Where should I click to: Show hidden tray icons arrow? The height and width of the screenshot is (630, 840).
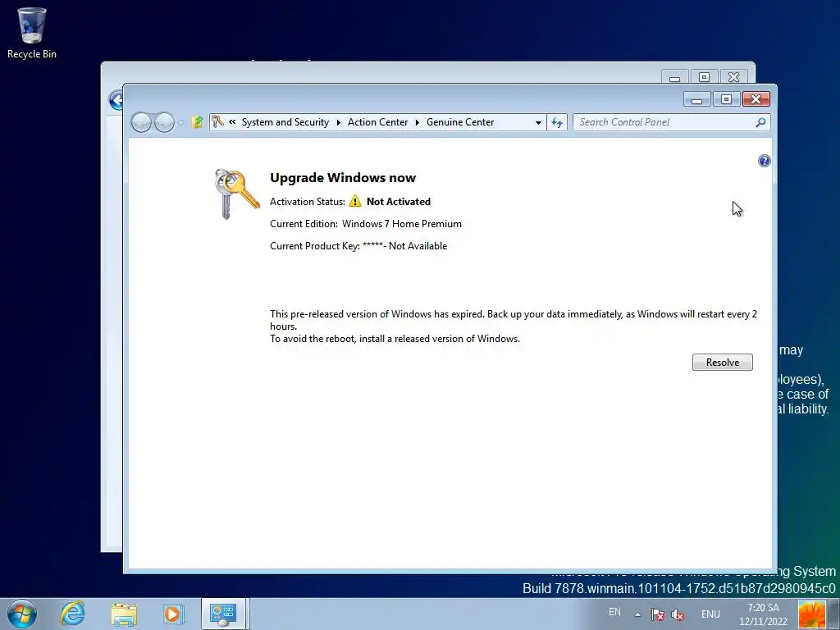coord(637,614)
